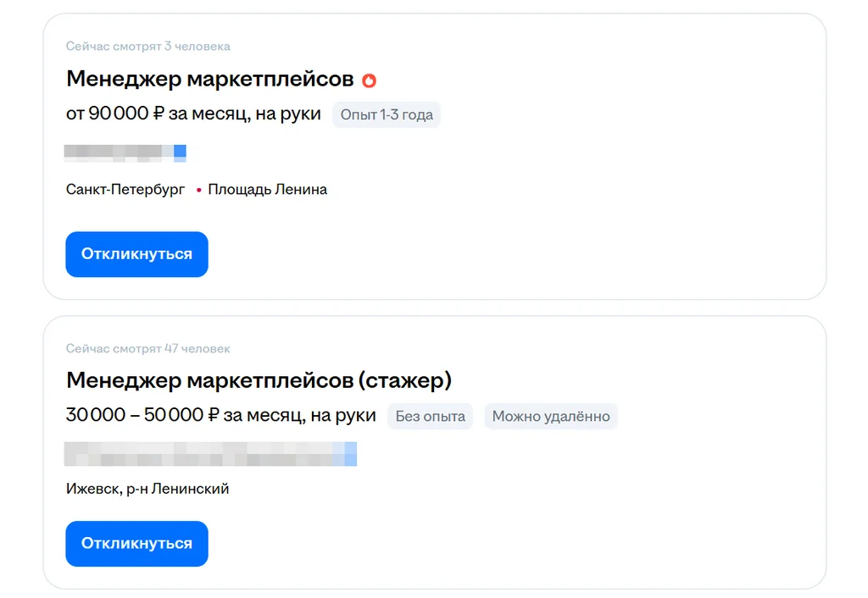This screenshot has height=598, width=868.
Task: Open blurred employer name in the first vacancy
Action: point(125,153)
